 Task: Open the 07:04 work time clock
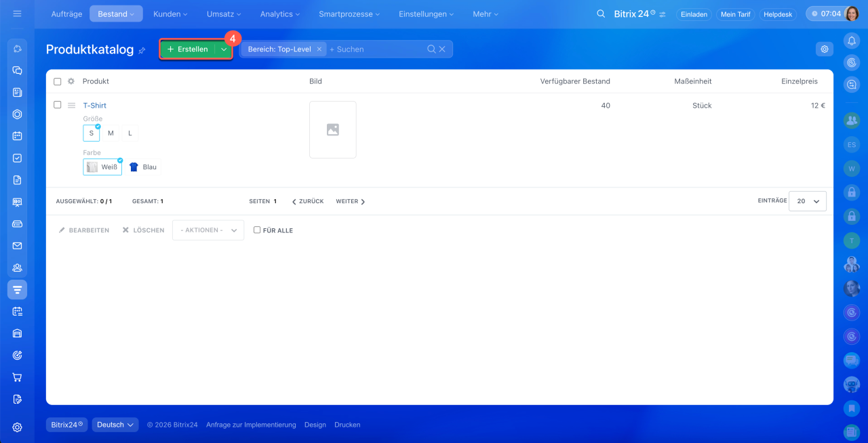point(825,14)
